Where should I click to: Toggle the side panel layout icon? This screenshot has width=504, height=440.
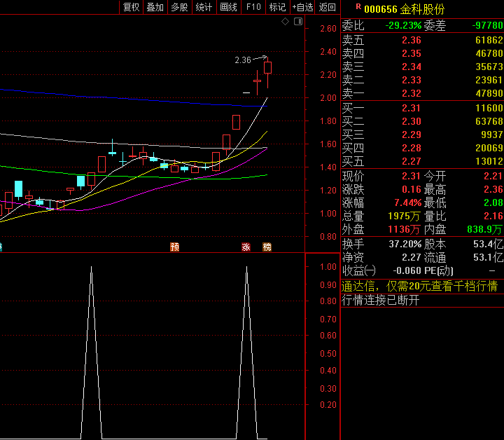click(298, 22)
